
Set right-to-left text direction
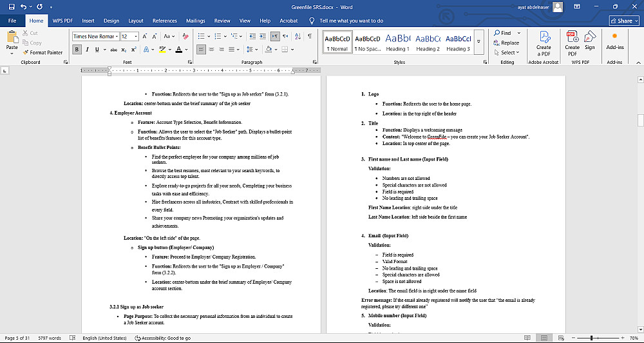(285, 36)
